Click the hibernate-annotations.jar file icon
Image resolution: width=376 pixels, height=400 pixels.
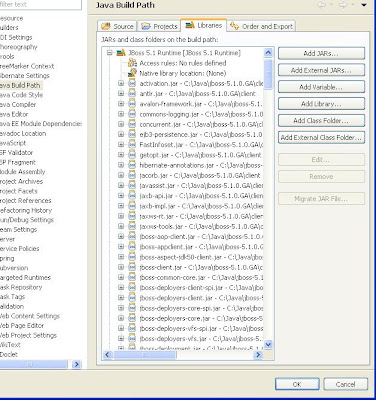[x=132, y=165]
